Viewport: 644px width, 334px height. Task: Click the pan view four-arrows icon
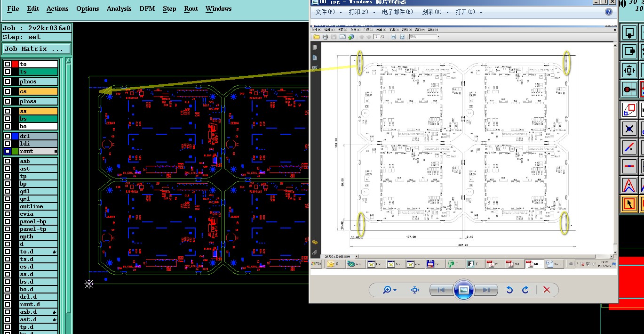coord(629,70)
